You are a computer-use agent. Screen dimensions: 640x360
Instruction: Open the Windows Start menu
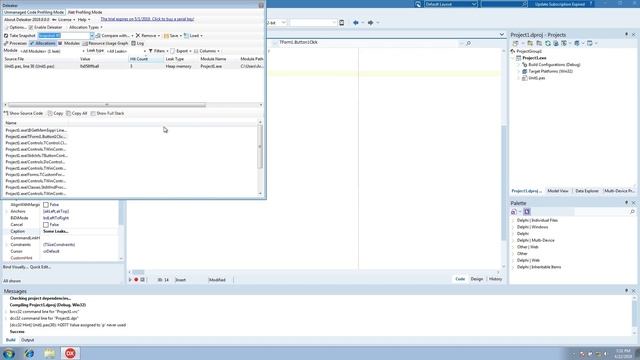pyautogui.click(x=9, y=353)
